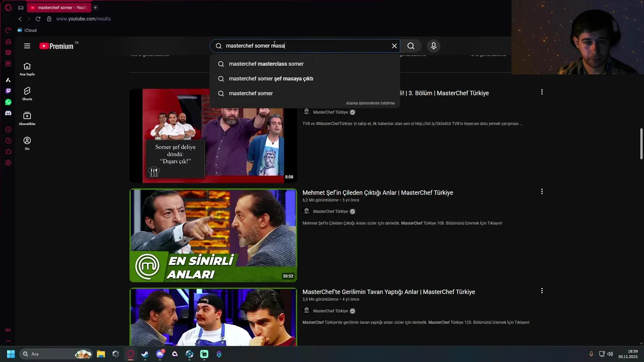Go back with browser back arrow
The height and width of the screenshot is (362, 644).
20,19
